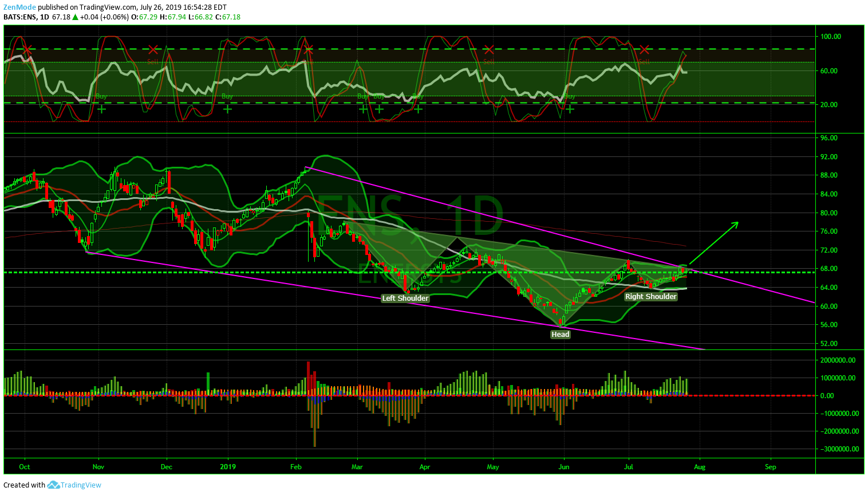Viewport: 868px width, 495px height.
Task: Click the Dec label on time axis
Action: (x=167, y=467)
